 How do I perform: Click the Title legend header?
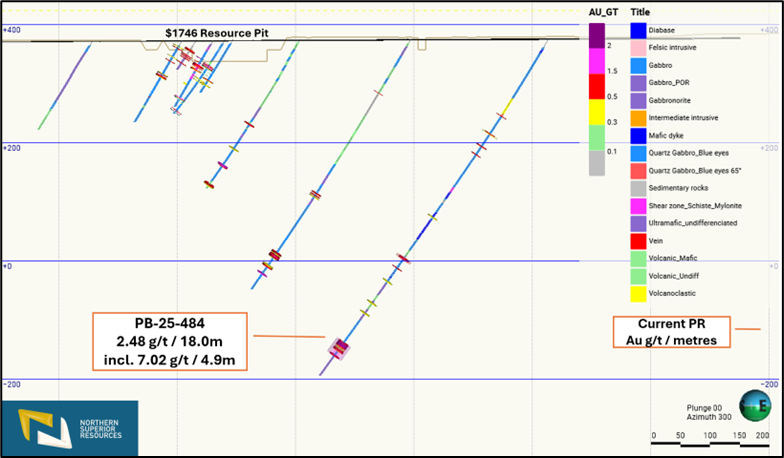click(x=641, y=10)
